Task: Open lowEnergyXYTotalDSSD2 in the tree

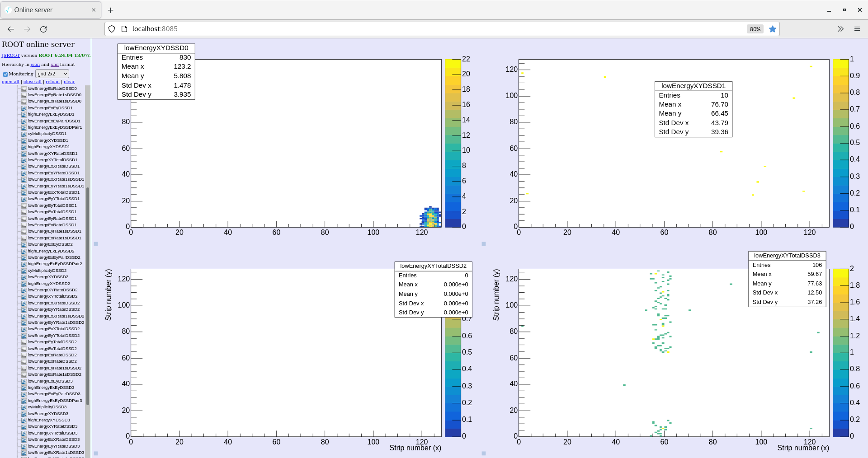Action: point(52,296)
